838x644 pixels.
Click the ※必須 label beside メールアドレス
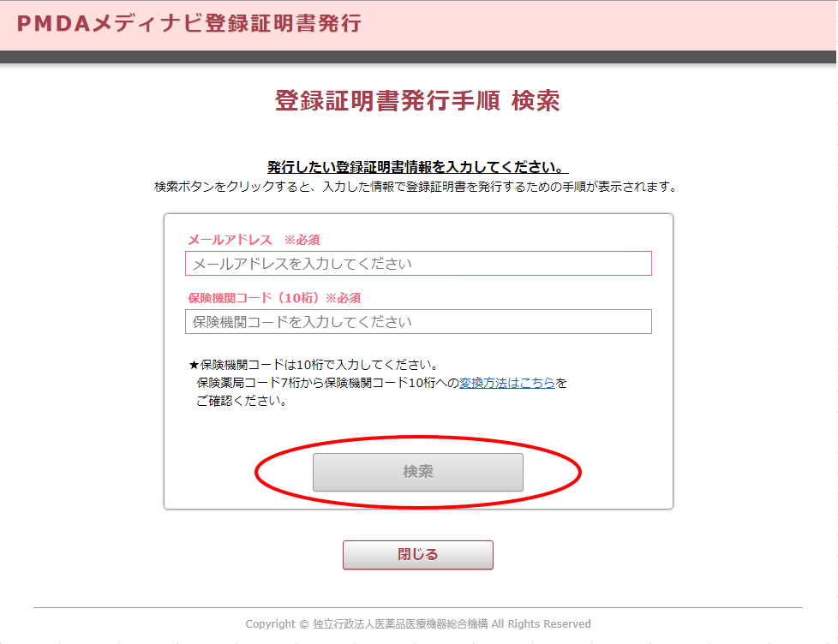(x=302, y=240)
